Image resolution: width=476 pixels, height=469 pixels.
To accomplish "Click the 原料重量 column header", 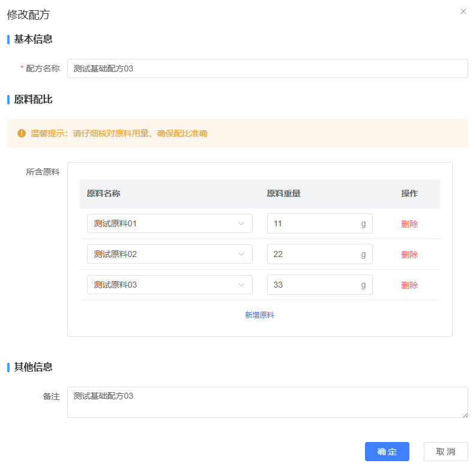I will (283, 194).
